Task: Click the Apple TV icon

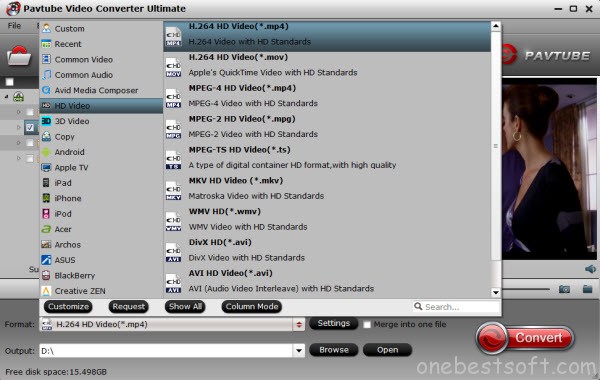Action: click(x=46, y=167)
